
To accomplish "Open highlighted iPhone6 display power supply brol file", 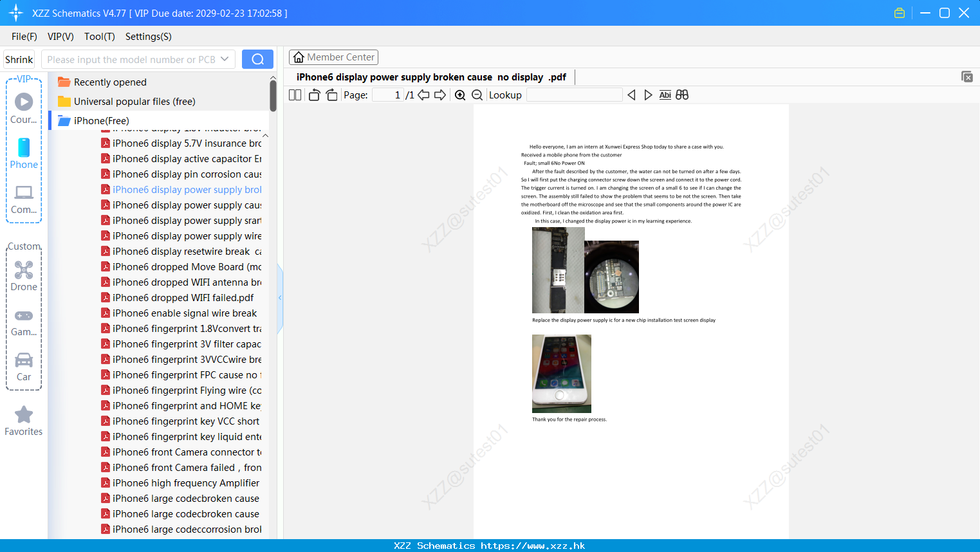I will click(181, 190).
